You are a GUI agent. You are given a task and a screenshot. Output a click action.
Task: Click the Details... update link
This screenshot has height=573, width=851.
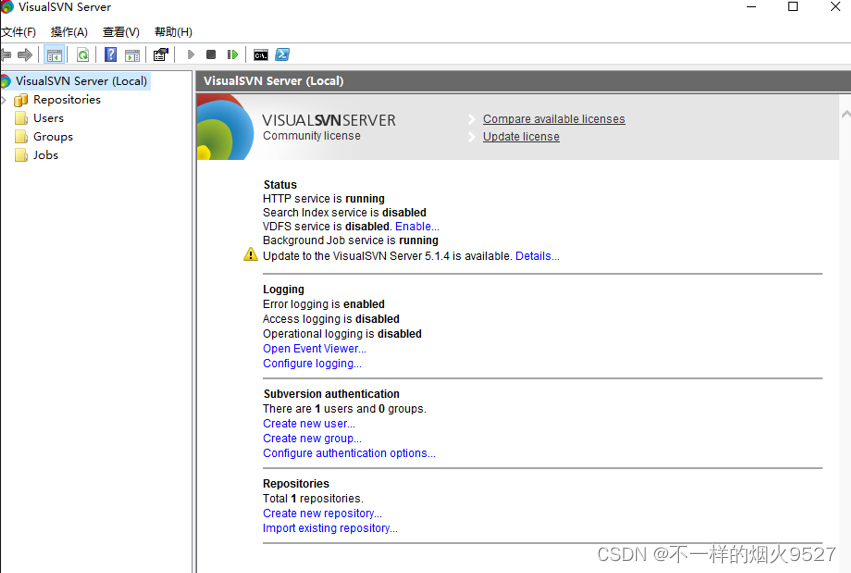(x=537, y=256)
